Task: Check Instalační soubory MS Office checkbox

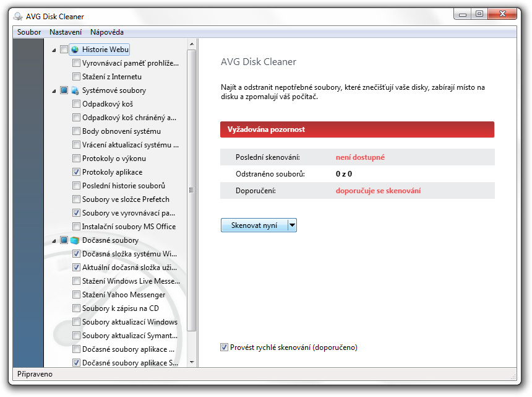Action: coord(76,227)
